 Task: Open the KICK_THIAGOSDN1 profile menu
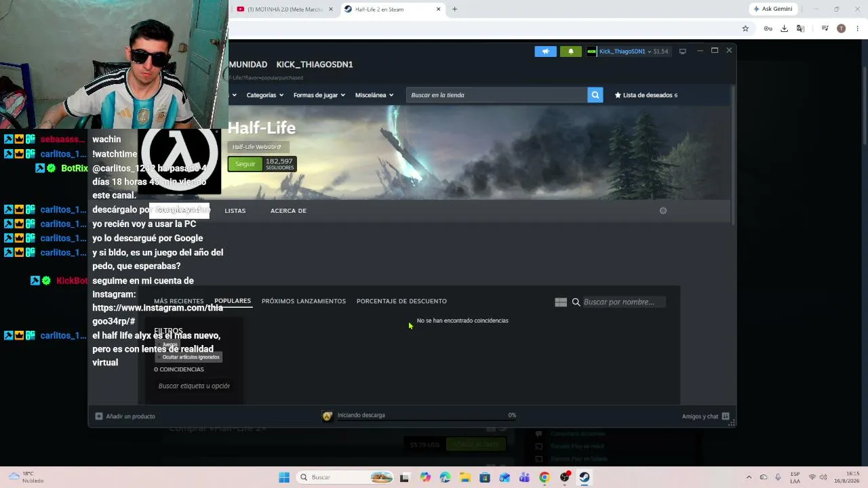click(315, 64)
